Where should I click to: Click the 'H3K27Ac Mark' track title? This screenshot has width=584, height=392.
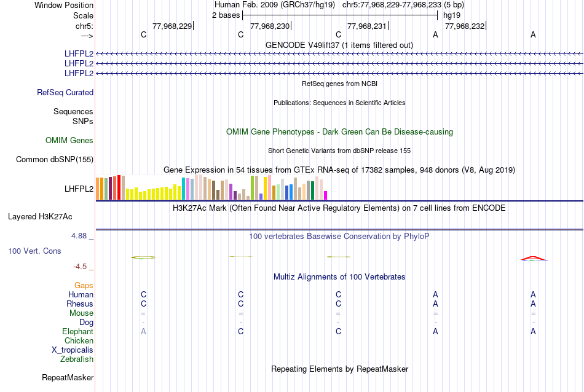(339, 208)
